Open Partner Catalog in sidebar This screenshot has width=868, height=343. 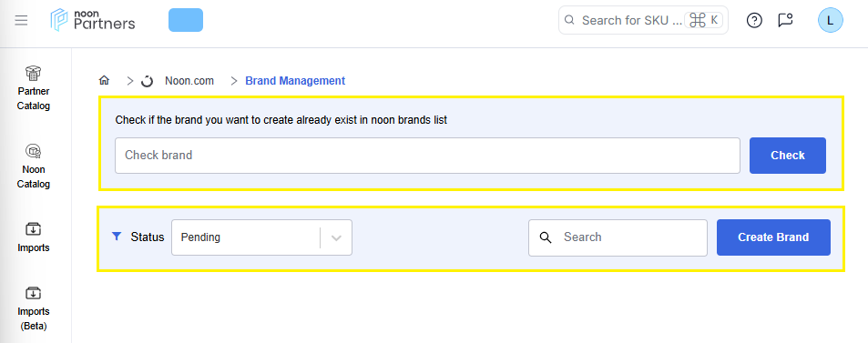click(x=34, y=88)
